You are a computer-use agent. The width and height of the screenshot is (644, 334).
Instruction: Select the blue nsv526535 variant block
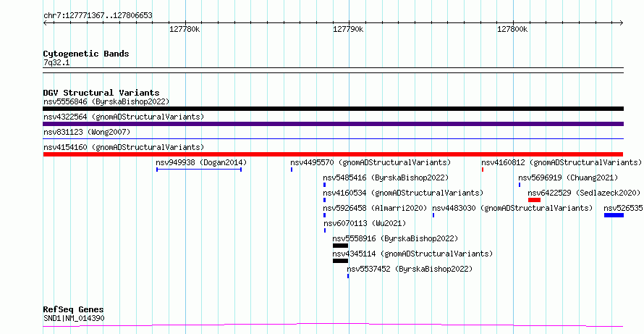click(x=614, y=215)
